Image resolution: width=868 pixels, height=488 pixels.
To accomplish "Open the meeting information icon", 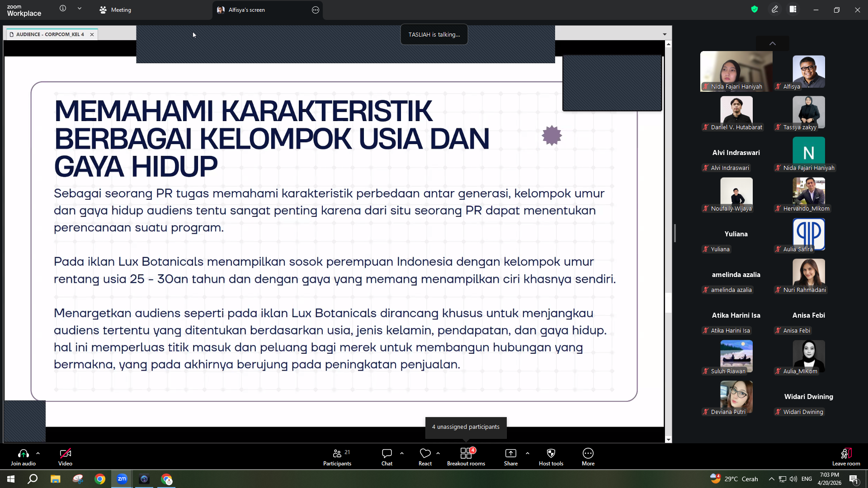I will point(63,9).
